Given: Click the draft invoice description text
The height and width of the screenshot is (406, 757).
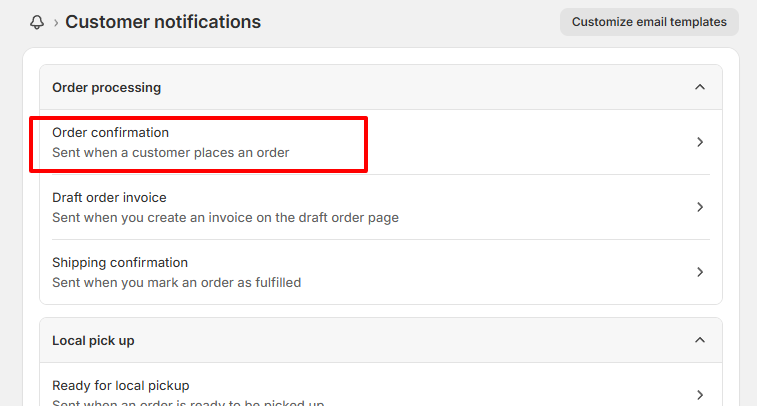Looking at the screenshot, I should tap(225, 218).
